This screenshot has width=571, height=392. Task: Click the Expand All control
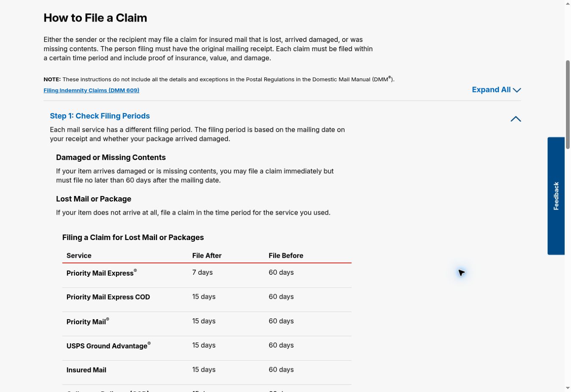coord(496,90)
